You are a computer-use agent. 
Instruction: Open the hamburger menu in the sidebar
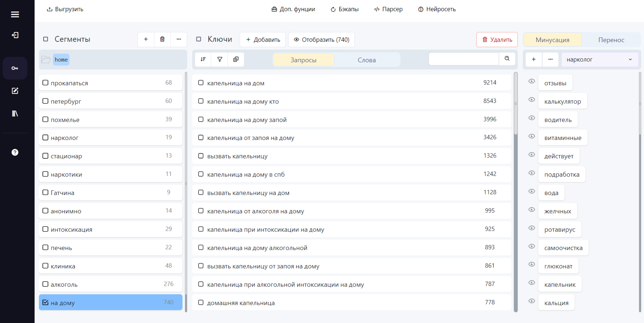15,14
